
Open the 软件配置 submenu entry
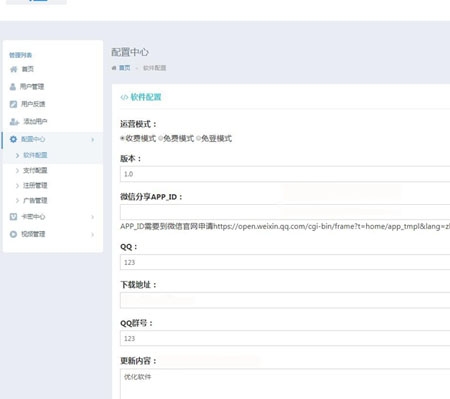[35, 155]
